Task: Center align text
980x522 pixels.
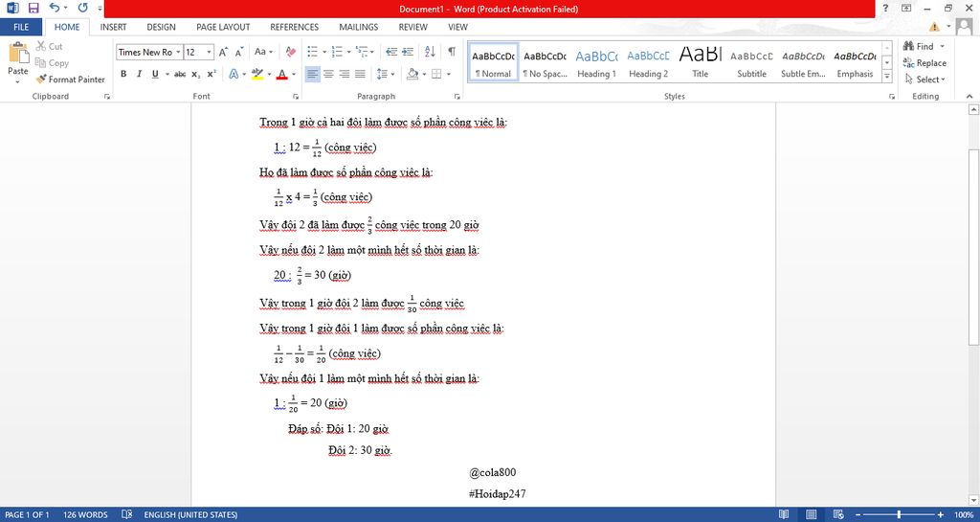Action: coord(328,74)
